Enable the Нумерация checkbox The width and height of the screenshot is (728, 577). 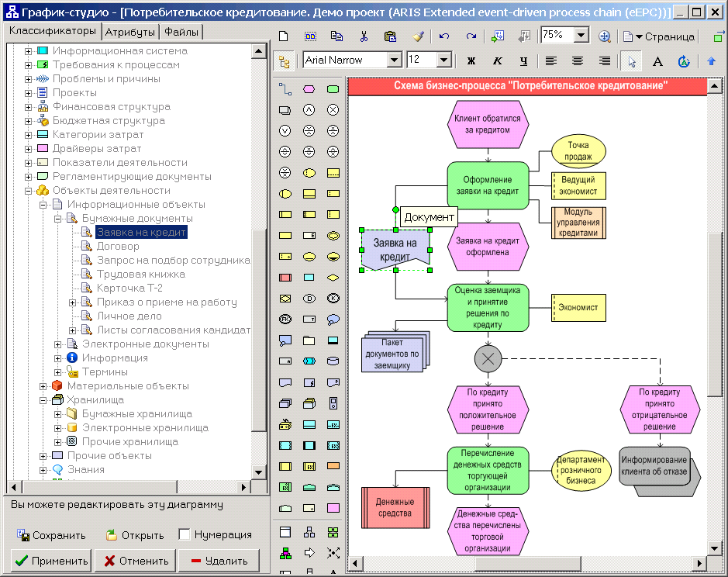185,534
